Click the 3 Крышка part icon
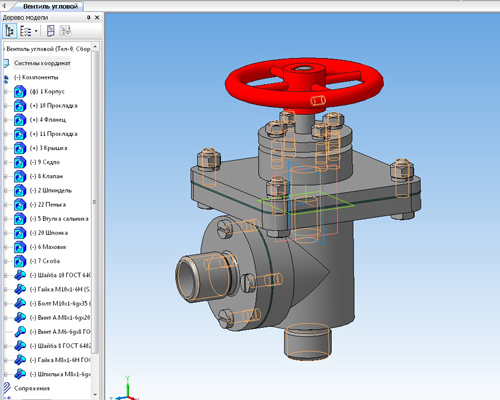This screenshot has height=400, width=500. 20,148
